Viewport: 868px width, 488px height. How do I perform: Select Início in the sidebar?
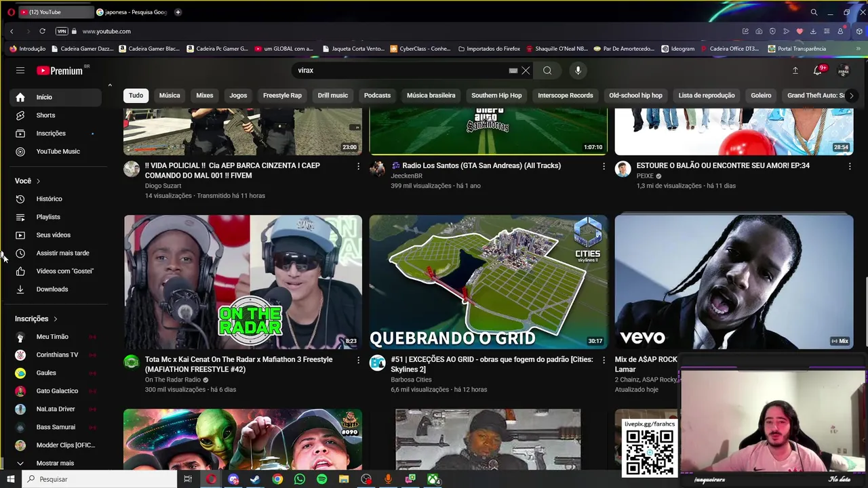click(56, 97)
